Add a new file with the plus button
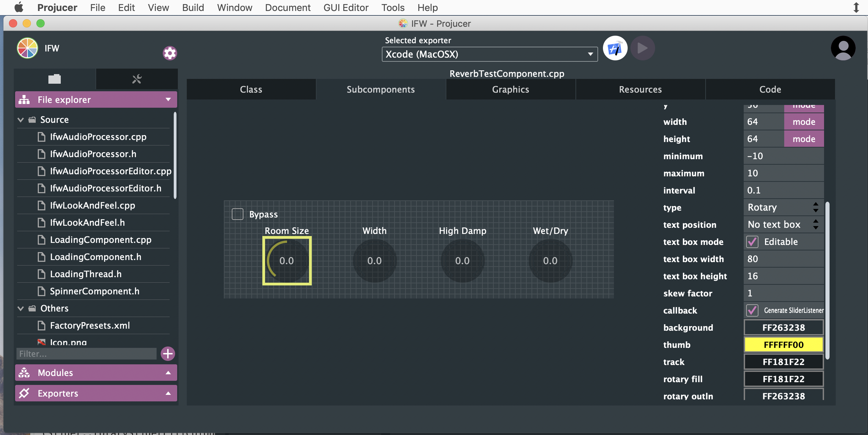The height and width of the screenshot is (435, 868). (168, 353)
